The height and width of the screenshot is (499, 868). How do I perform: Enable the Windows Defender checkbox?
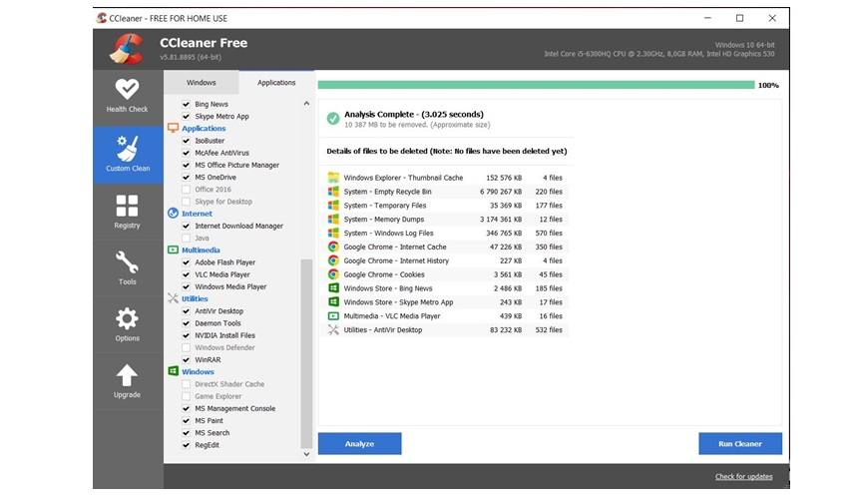point(186,348)
